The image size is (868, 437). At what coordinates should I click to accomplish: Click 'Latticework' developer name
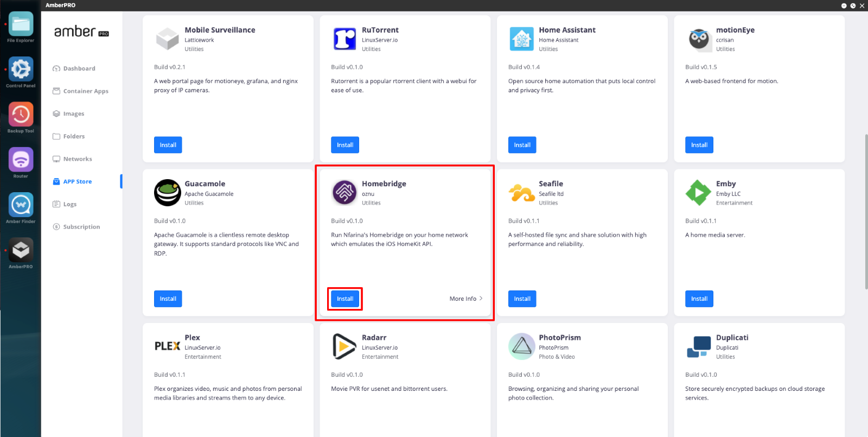199,40
